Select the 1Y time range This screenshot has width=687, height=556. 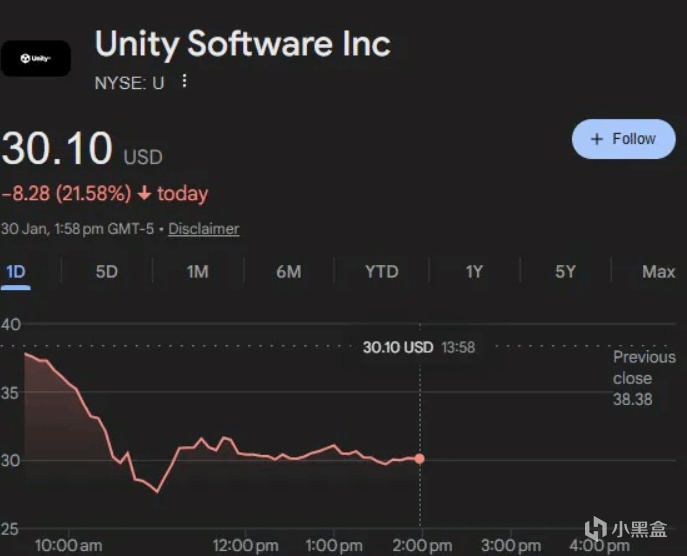(x=474, y=271)
